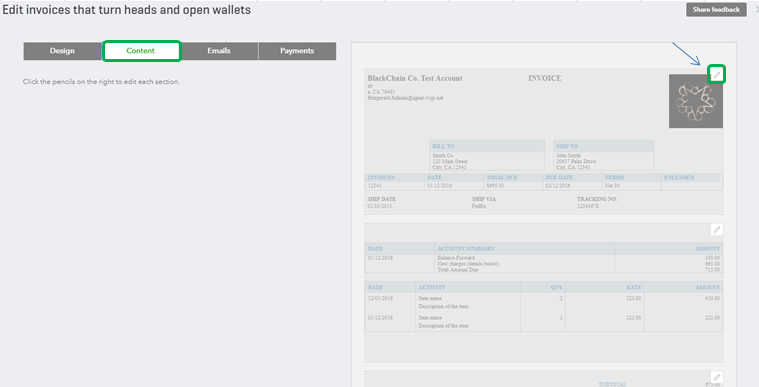Screen dimensions: 759x387
Task: Click the John Smith ship-to name
Action: 568,155
